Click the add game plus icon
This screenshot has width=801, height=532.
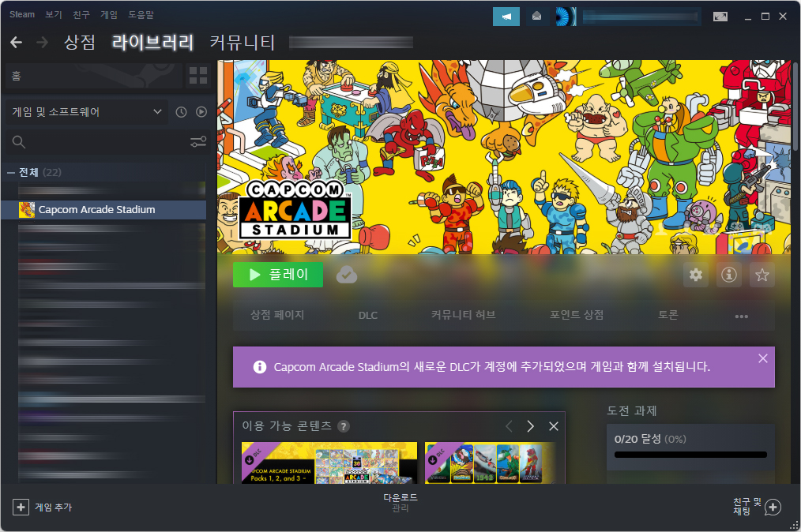tap(21, 507)
